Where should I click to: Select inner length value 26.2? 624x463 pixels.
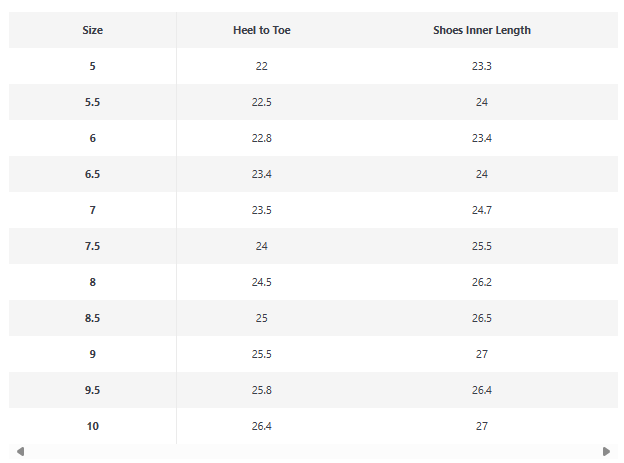click(482, 282)
